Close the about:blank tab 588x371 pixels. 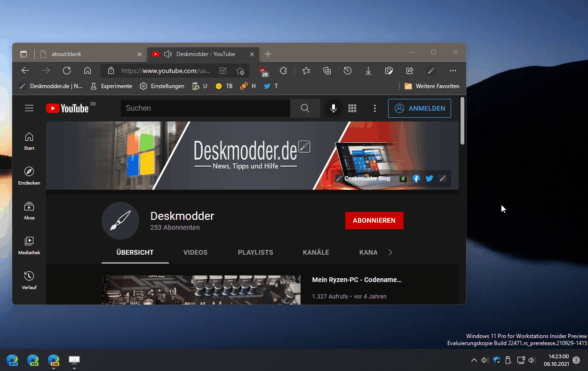139,54
